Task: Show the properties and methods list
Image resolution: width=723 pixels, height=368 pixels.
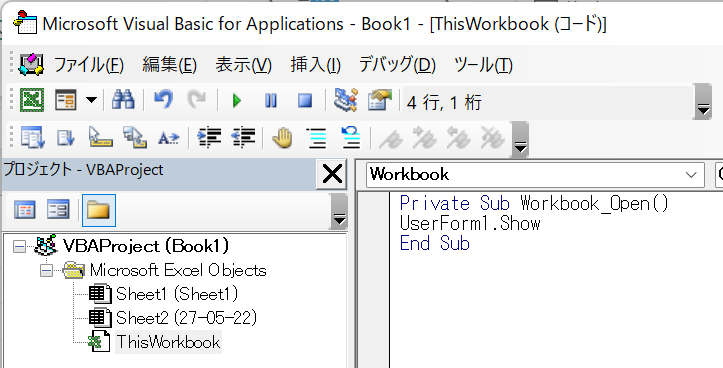Action: coord(32,138)
